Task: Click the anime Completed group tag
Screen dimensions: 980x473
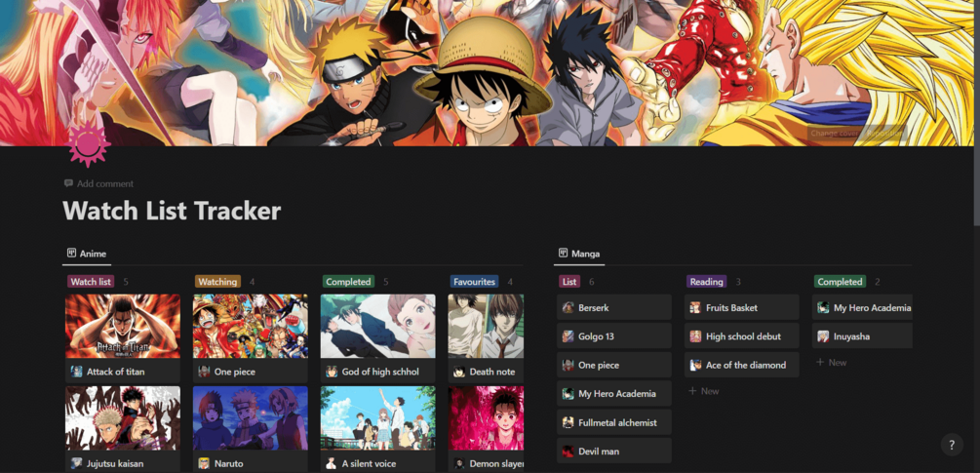Action: pyautogui.click(x=348, y=282)
